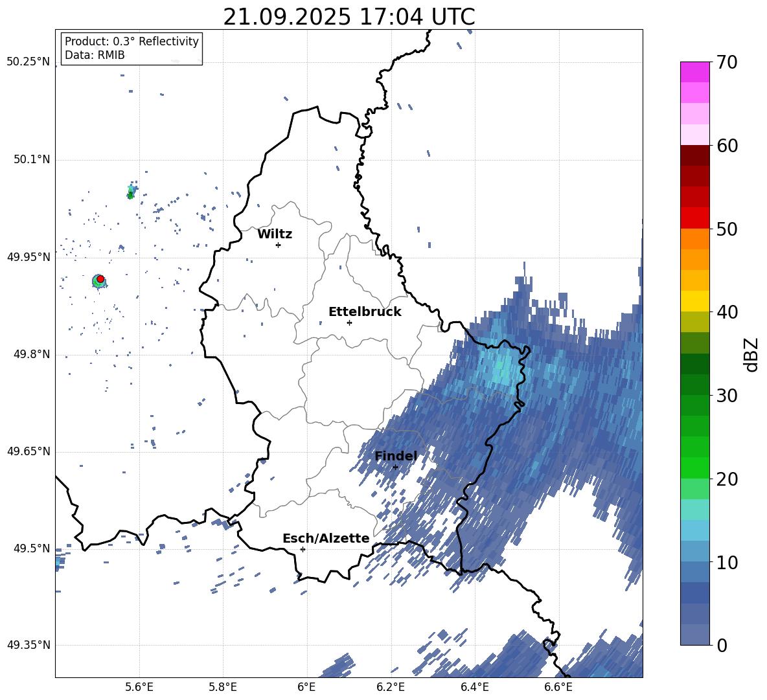The width and height of the screenshot is (767, 700).
Task: Click the 'Data: RMIB' text
Action: click(x=95, y=55)
